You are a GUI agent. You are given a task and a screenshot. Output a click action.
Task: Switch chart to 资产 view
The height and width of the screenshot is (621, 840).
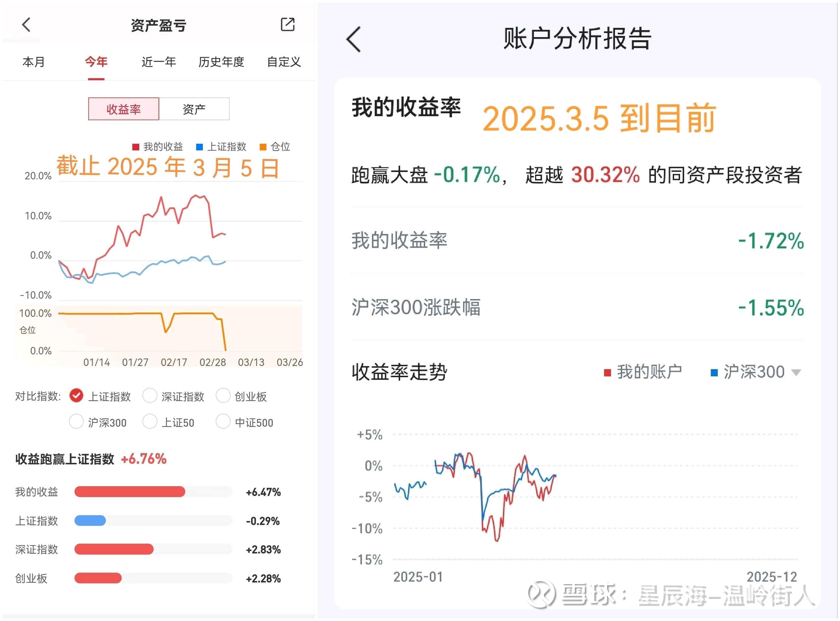pyautogui.click(x=194, y=109)
